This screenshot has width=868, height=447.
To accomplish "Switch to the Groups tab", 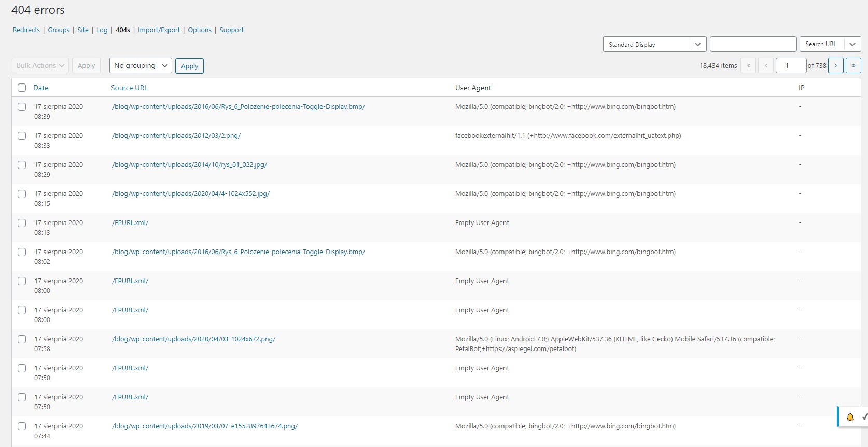I will (x=59, y=30).
